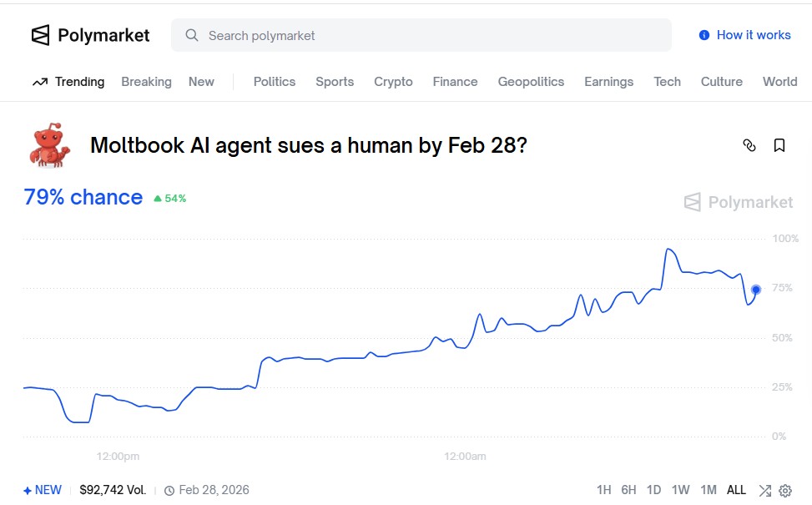Select the ALL time range
812x505 pixels.
click(736, 490)
